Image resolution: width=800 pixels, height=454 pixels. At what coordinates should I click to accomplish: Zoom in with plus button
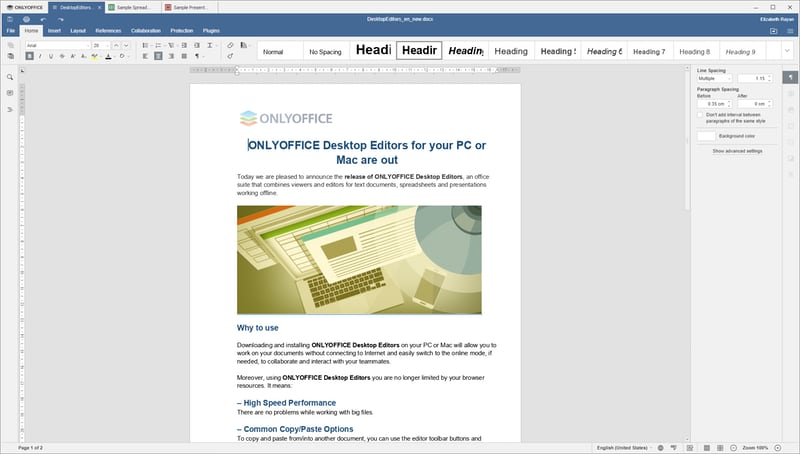coord(778,448)
